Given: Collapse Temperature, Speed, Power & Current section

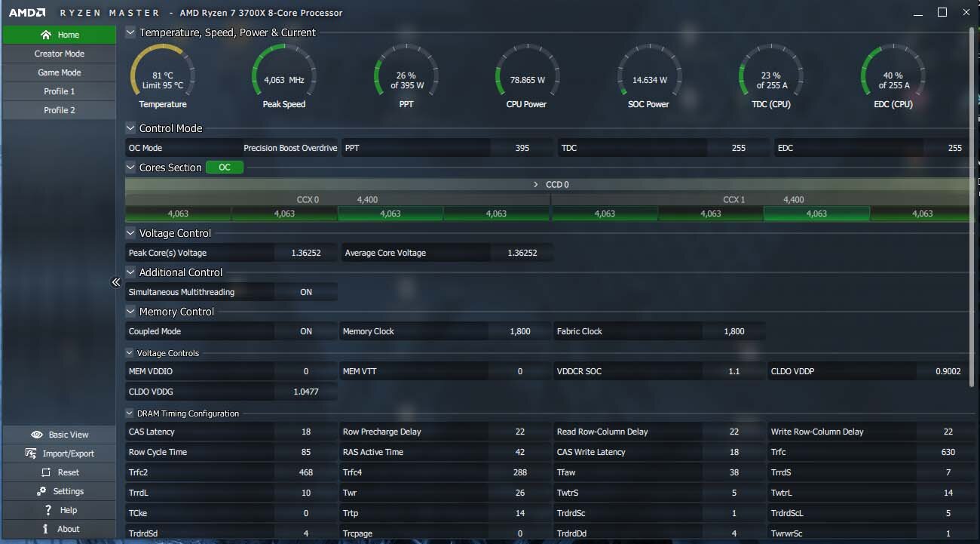Looking at the screenshot, I should [x=130, y=32].
